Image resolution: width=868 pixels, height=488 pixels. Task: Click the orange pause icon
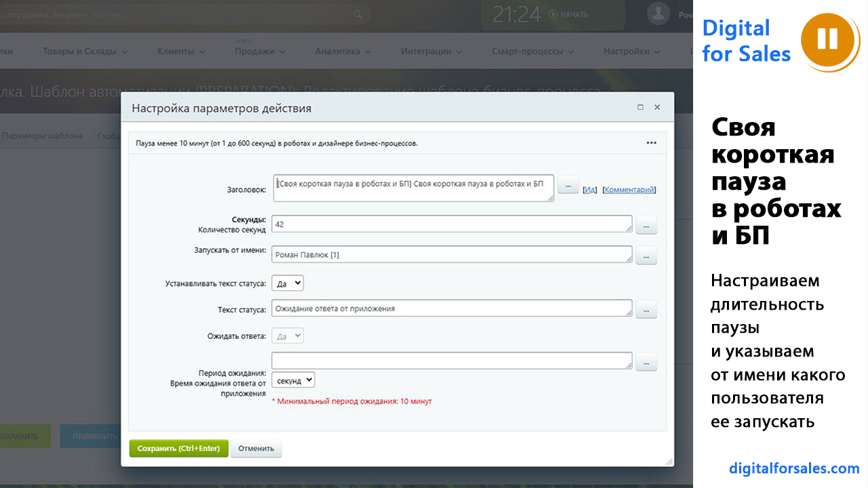click(x=827, y=39)
